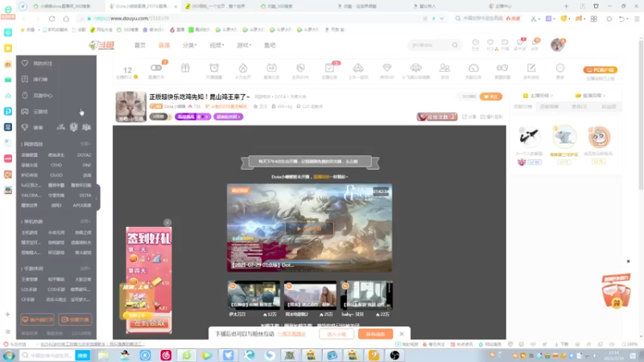The width and height of the screenshot is (644, 362).
Task: Open DOTA2 in the sidebar game list
Action: (x=84, y=155)
